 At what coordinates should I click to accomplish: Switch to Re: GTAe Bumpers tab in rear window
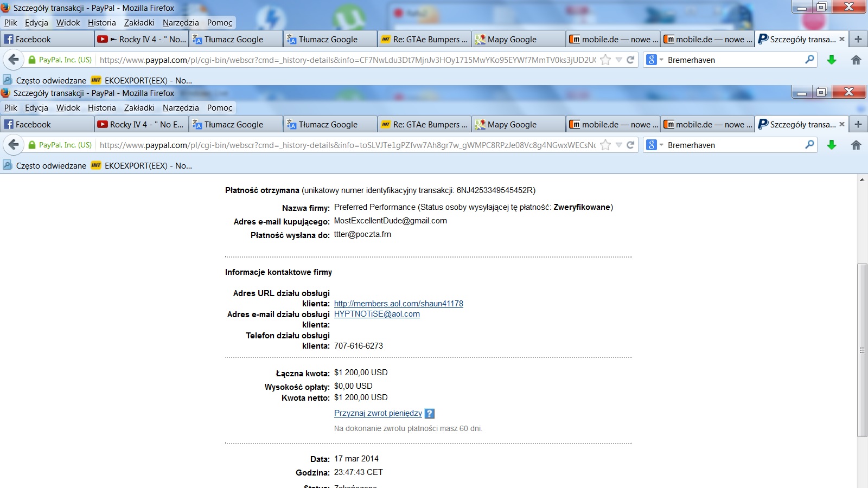[424, 39]
